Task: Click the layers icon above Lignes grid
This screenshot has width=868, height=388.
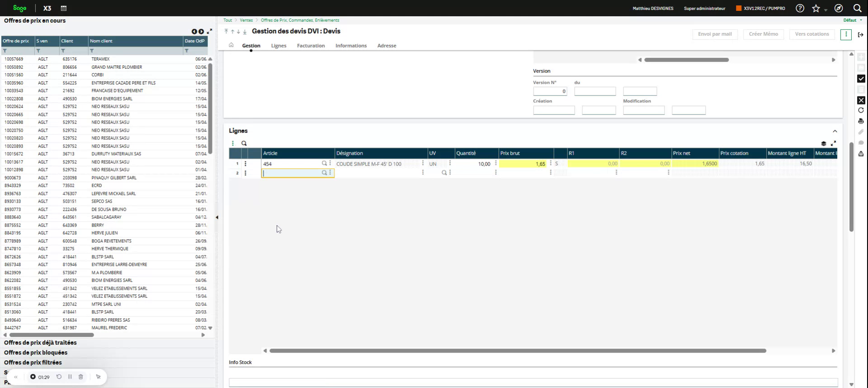Action: (x=823, y=143)
